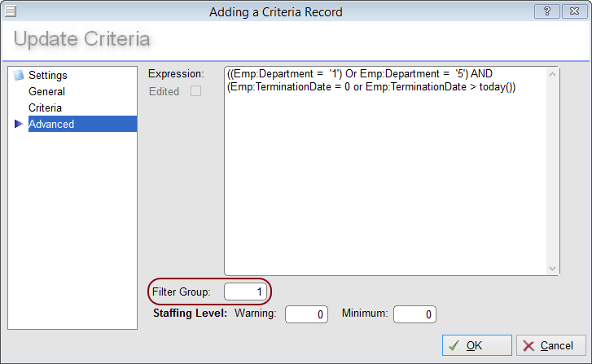Close the Adding a Criteria Record dialog
Image resolution: width=592 pixels, height=364 pixels.
click(574, 11)
